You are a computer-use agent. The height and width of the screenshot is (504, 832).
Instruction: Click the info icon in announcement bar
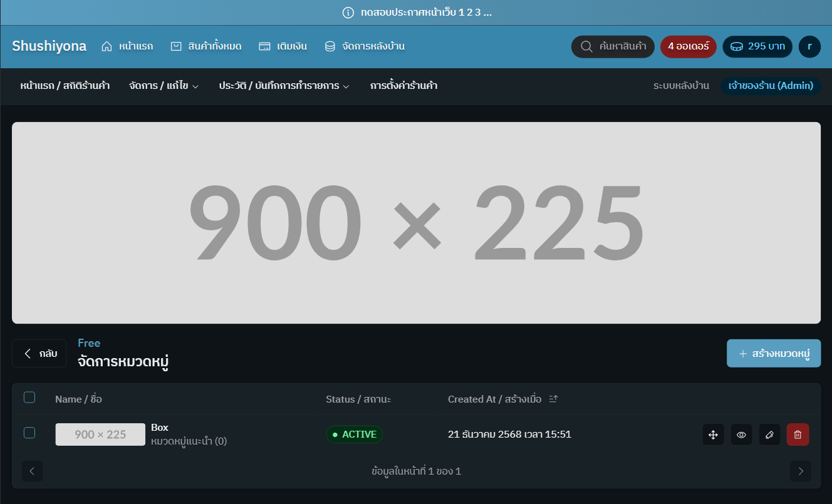pyautogui.click(x=348, y=13)
